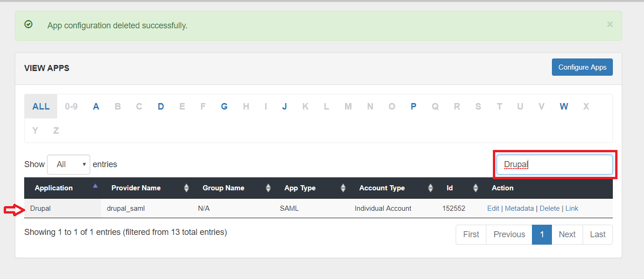The image size is (644, 279).
Task: Sort by App Type column arrows
Action: pos(343,188)
